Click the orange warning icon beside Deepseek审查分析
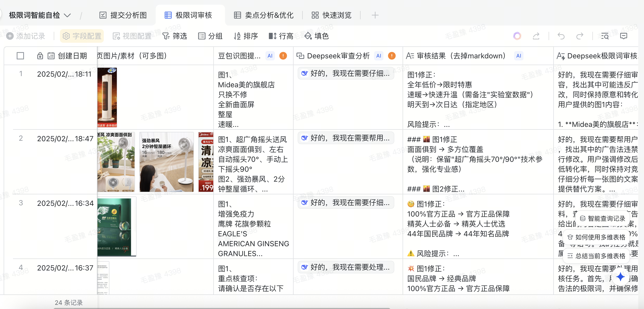The image size is (644, 309). pyautogui.click(x=392, y=56)
